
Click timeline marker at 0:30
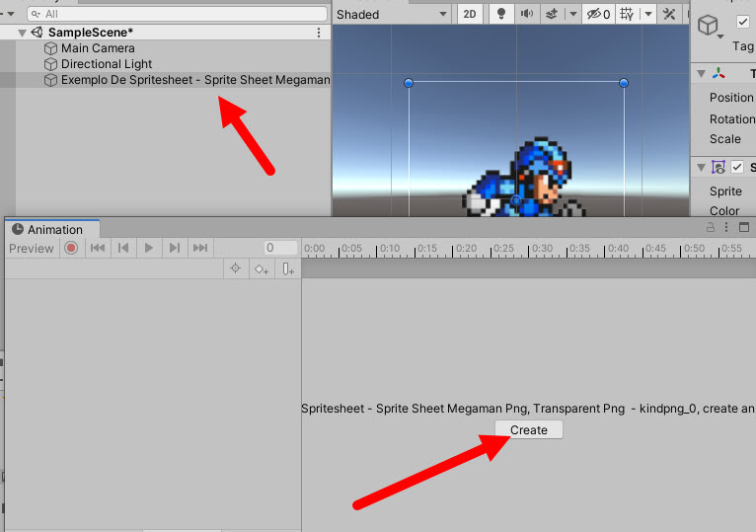542,249
